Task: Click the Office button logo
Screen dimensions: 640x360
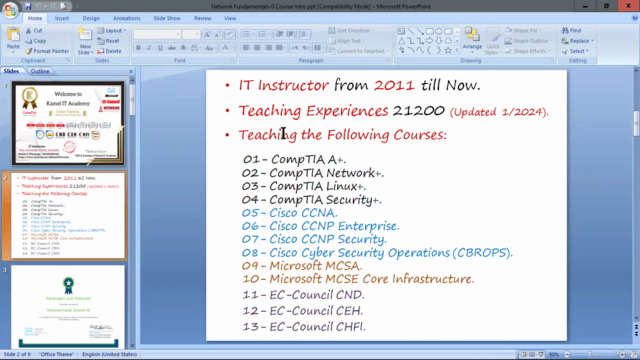Action: click(x=10, y=9)
